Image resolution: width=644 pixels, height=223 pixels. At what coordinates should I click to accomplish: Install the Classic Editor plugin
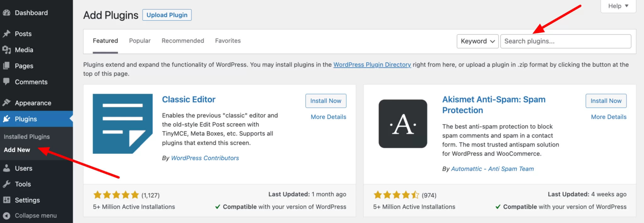click(326, 101)
